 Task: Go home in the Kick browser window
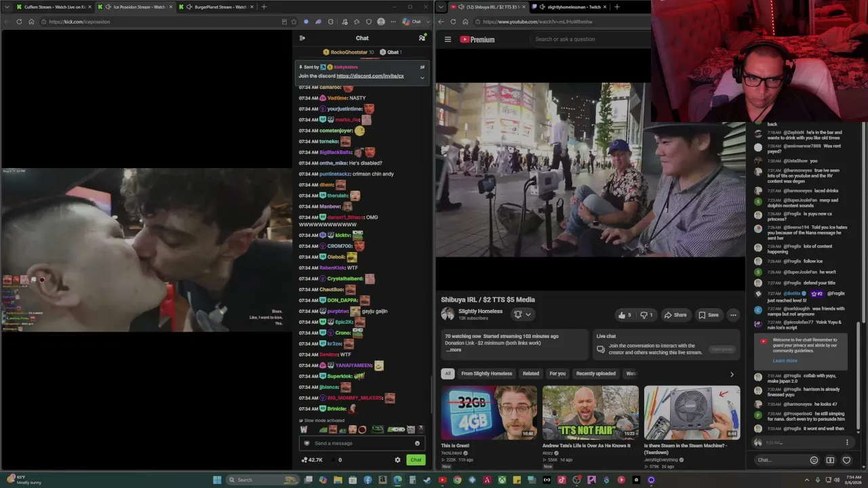[x=31, y=22]
